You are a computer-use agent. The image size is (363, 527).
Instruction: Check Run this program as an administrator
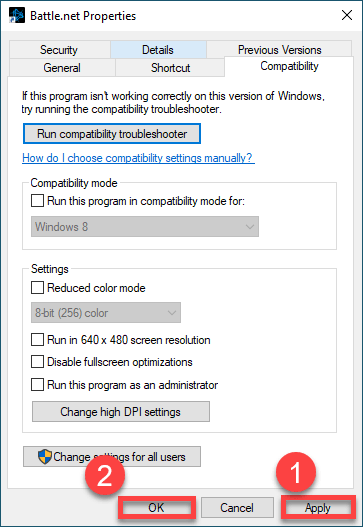[x=37, y=384]
